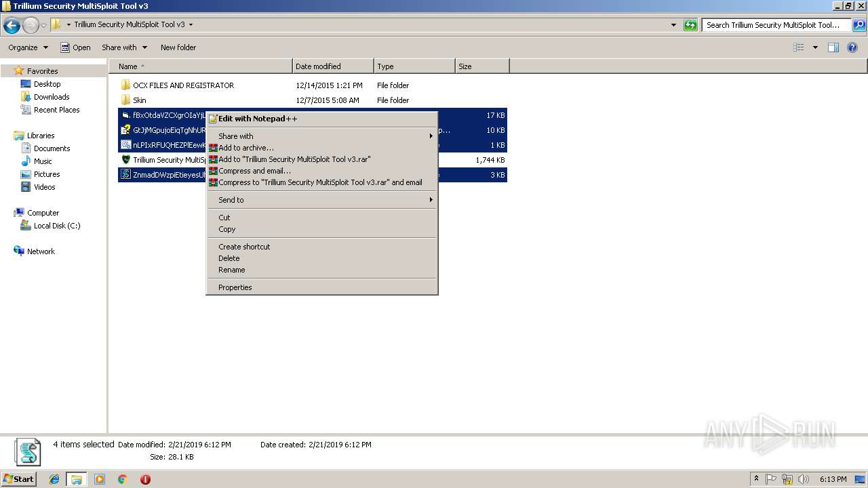The image size is (868, 488).
Task: Open the Share with toolbar dropdown
Action: 125,47
